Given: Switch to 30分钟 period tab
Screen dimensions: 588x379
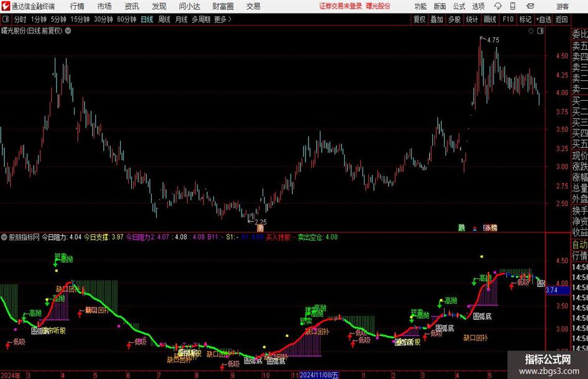Looking at the screenshot, I should [x=103, y=19].
